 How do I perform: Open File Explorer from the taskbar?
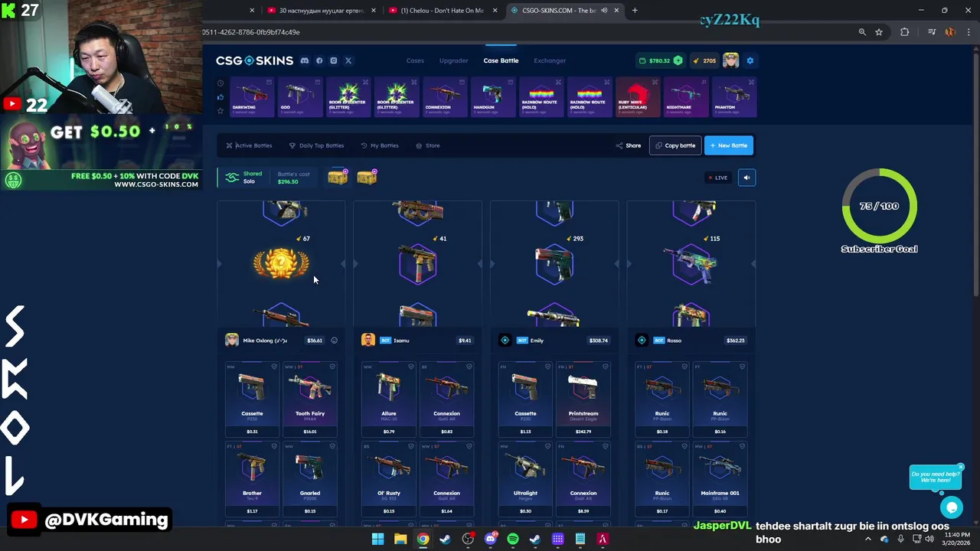click(400, 540)
